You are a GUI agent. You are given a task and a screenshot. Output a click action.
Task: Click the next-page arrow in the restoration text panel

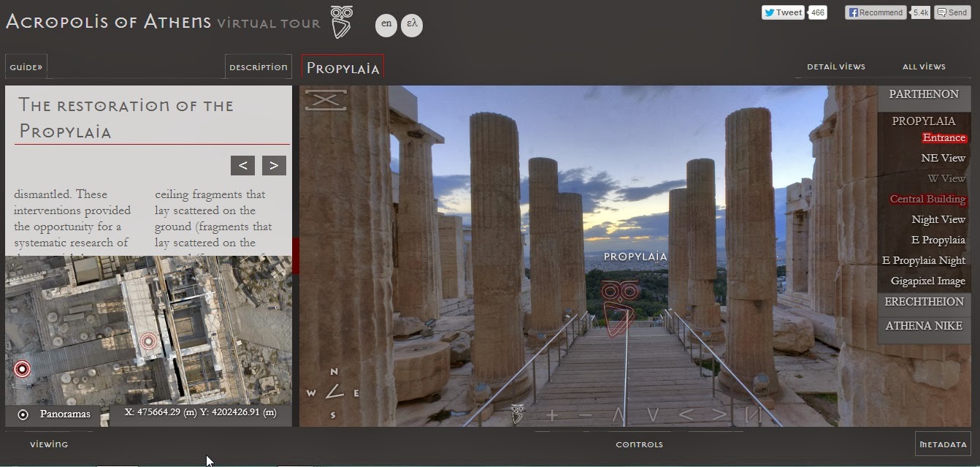click(x=274, y=165)
